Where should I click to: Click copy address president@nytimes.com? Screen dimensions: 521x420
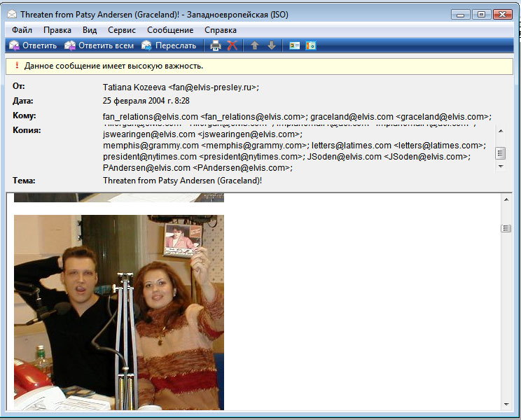tap(204, 157)
